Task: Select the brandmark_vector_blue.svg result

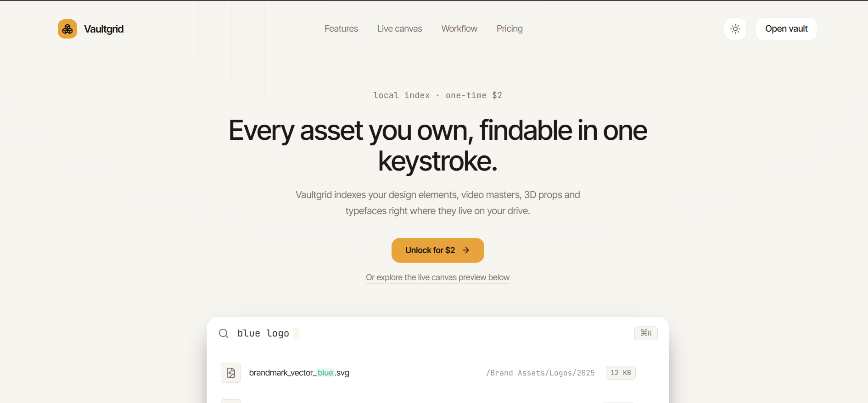Action: 438,373
